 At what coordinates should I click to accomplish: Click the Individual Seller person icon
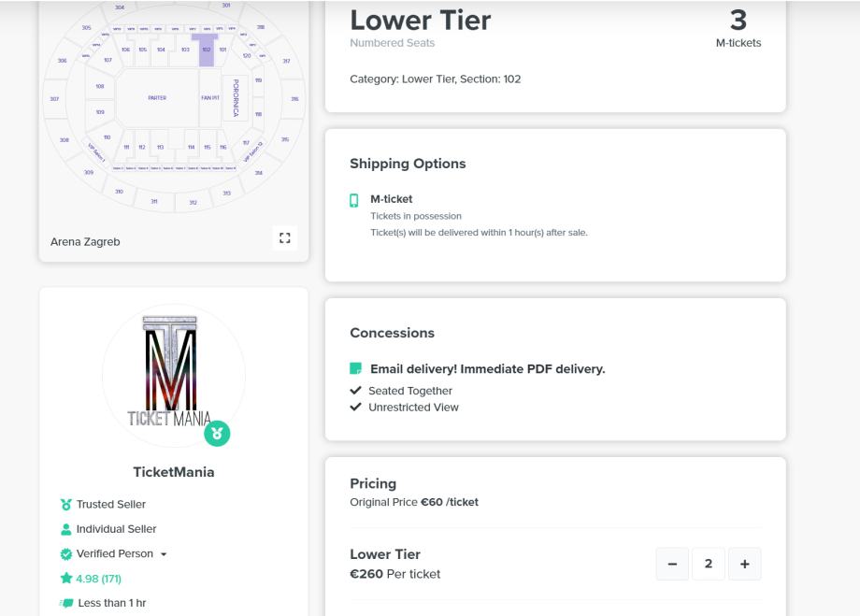click(x=65, y=529)
